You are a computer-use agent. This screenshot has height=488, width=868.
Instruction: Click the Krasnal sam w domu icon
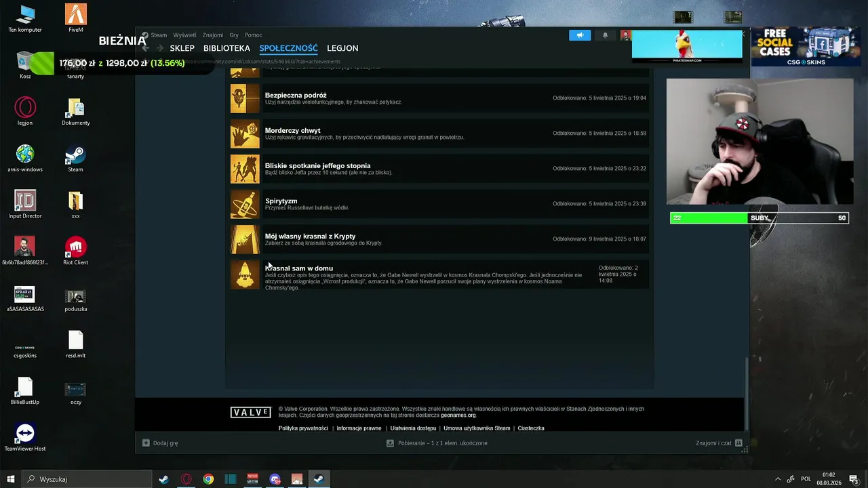point(245,274)
